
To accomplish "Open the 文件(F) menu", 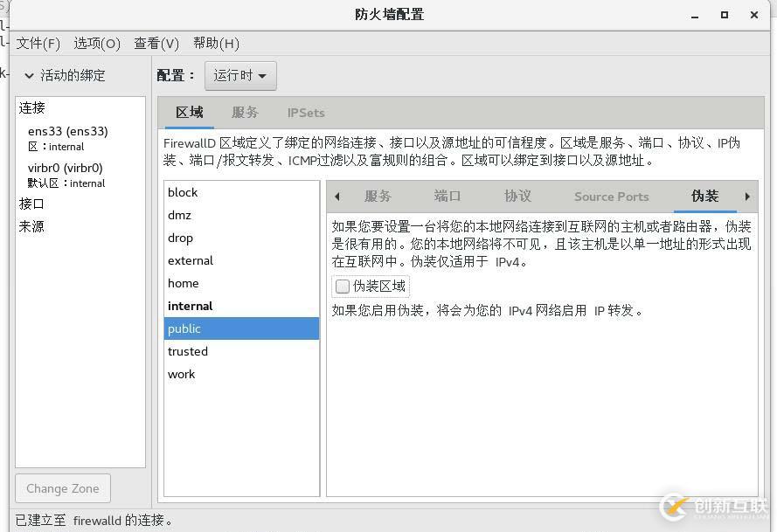I will click(x=38, y=44).
